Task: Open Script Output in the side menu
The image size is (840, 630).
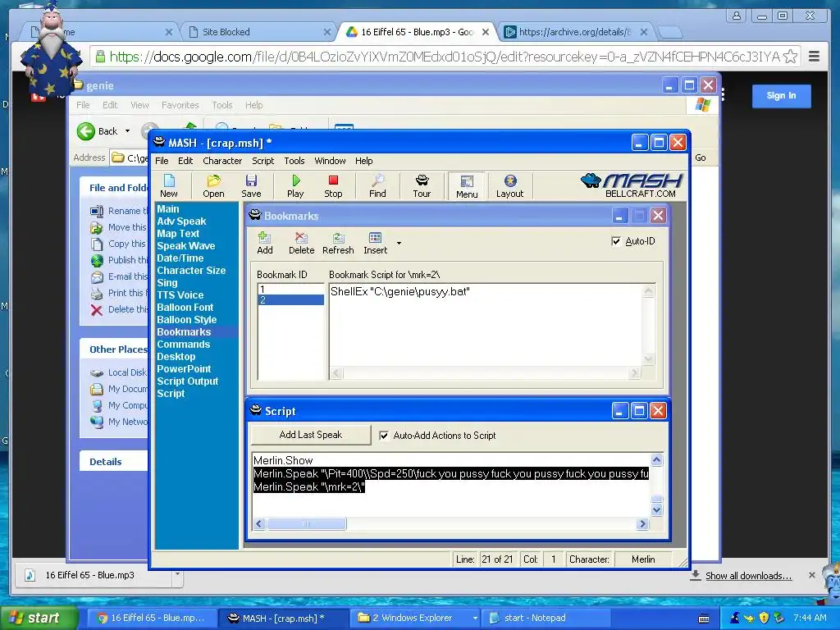Action: [x=188, y=381]
